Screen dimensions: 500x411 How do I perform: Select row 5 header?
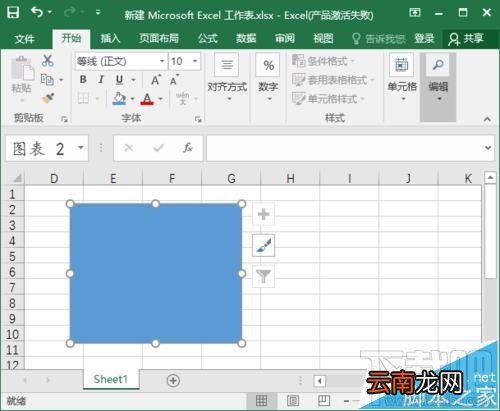pos(12,256)
